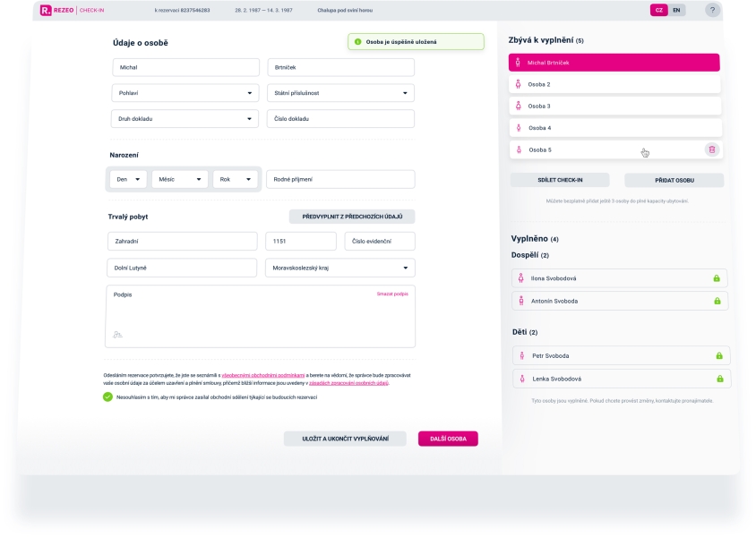This screenshot has width=756, height=537.
Task: Click the person icon beside Osoba 2
Action: (x=518, y=84)
